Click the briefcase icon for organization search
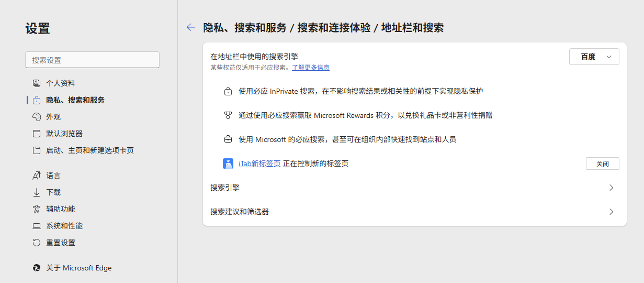The height and width of the screenshot is (283, 644). tap(228, 139)
